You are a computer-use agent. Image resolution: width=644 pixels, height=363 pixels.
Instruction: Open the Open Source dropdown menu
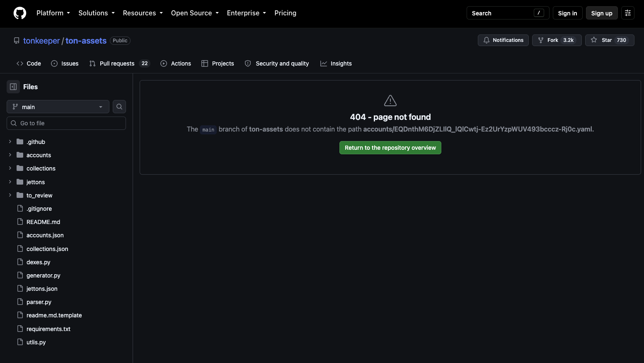(195, 13)
